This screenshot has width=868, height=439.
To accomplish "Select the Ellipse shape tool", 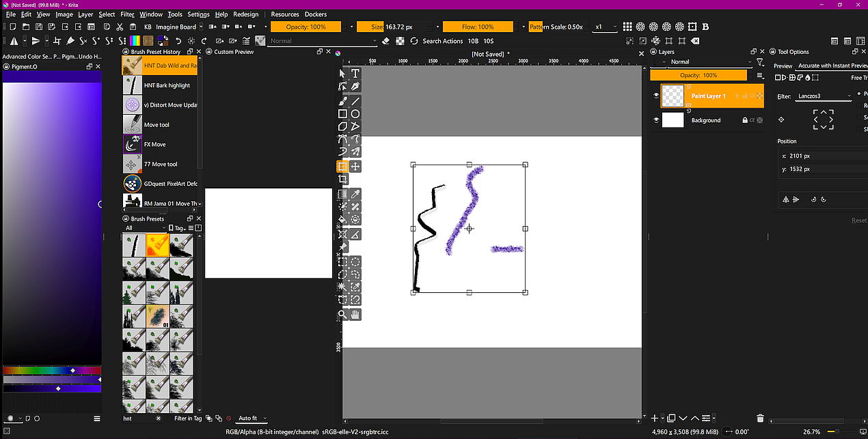I will (x=355, y=113).
